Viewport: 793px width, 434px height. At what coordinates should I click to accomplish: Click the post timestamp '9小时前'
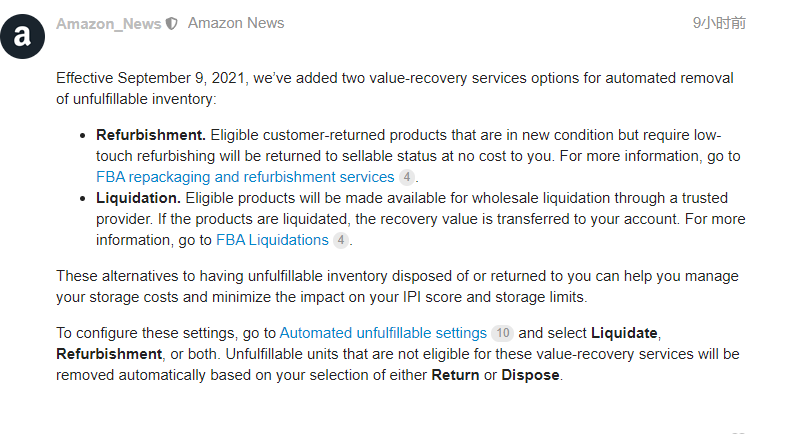coord(719,23)
